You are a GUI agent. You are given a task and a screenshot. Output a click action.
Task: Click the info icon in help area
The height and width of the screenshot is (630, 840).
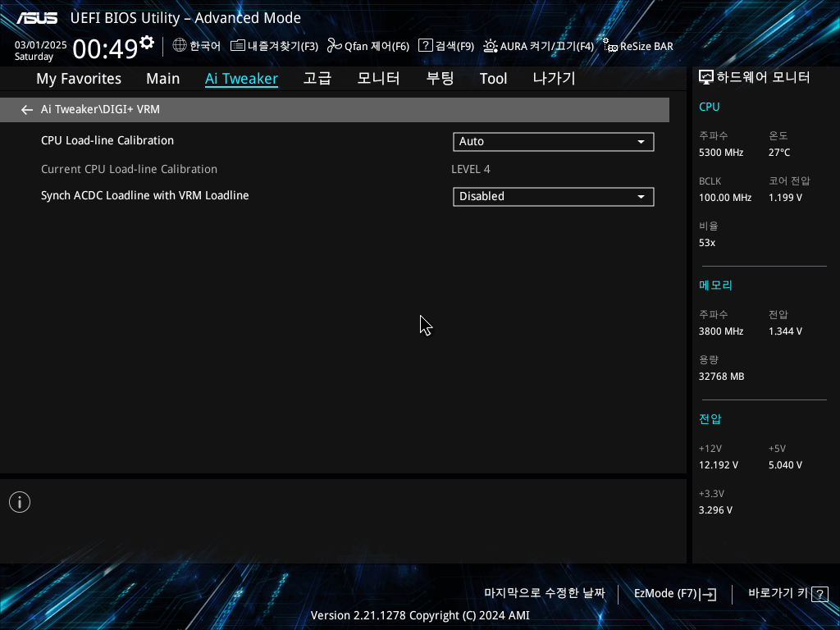(x=20, y=502)
